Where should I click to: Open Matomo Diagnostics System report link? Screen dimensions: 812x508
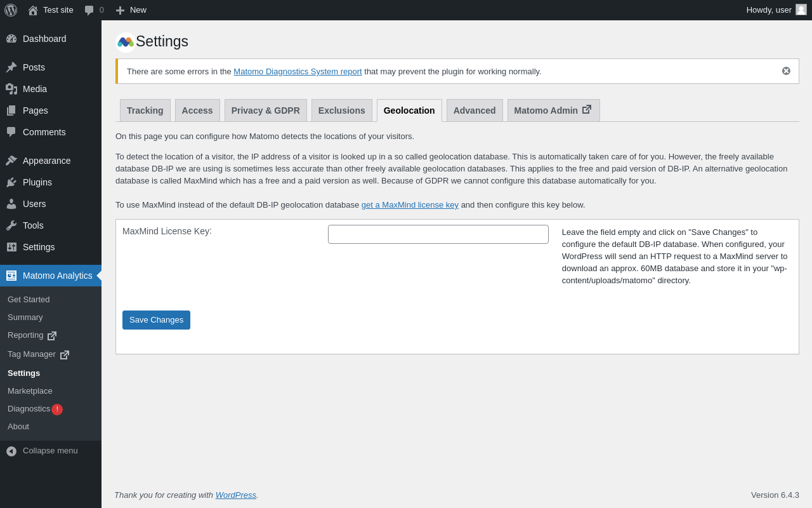coord(298,72)
